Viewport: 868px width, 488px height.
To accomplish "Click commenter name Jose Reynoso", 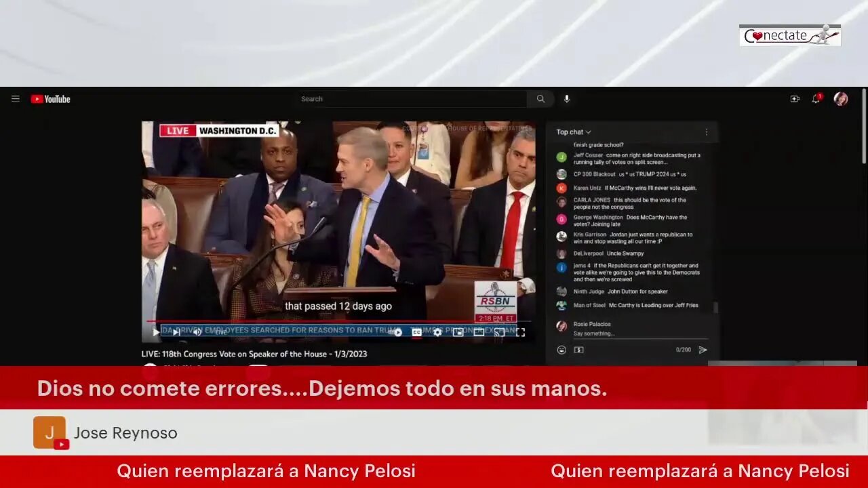I will pyautogui.click(x=125, y=433).
